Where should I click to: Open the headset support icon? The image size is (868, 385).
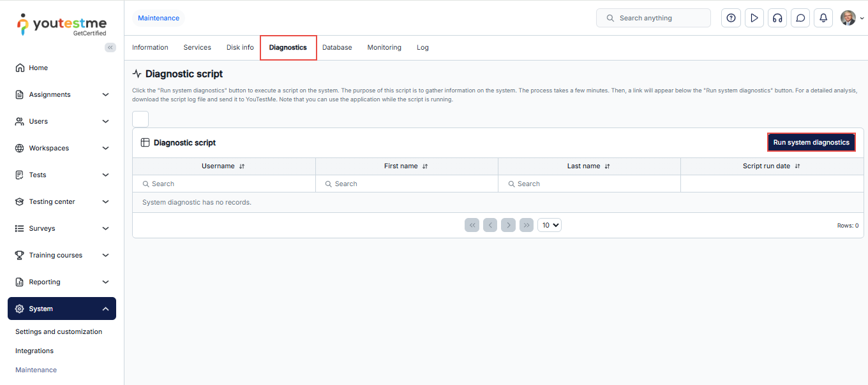(x=777, y=18)
